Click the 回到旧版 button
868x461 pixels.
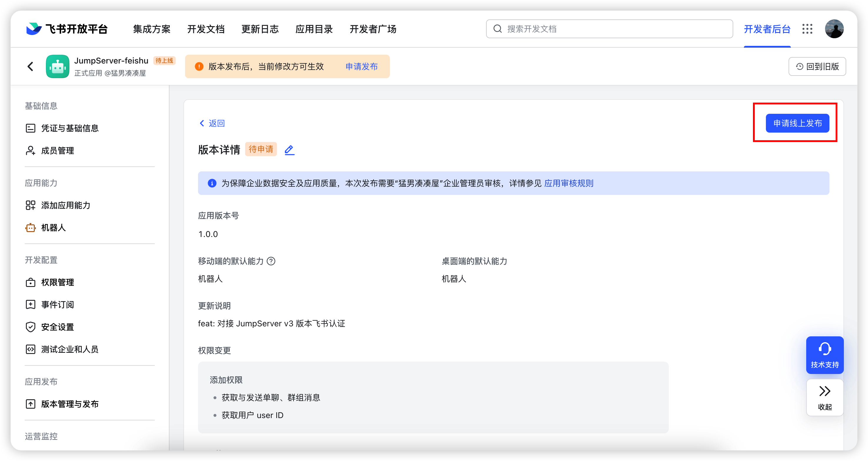817,66
